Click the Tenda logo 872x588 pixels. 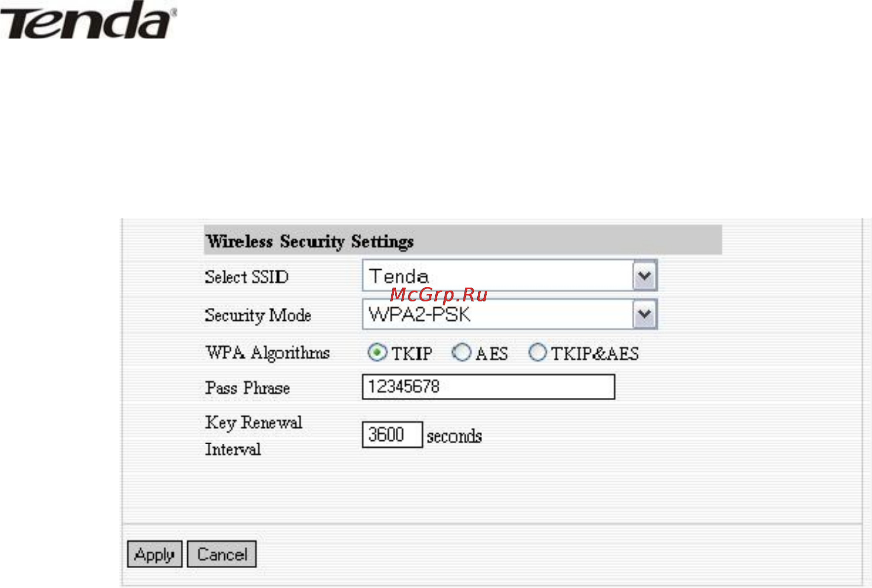88,20
